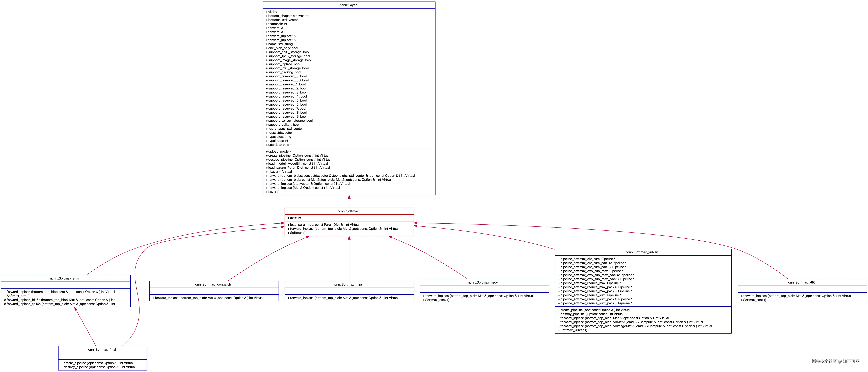The height and width of the screenshot is (372, 868).
Task: Click 'bottom_shapes: std::vector' attribute
Action: click(x=287, y=16)
